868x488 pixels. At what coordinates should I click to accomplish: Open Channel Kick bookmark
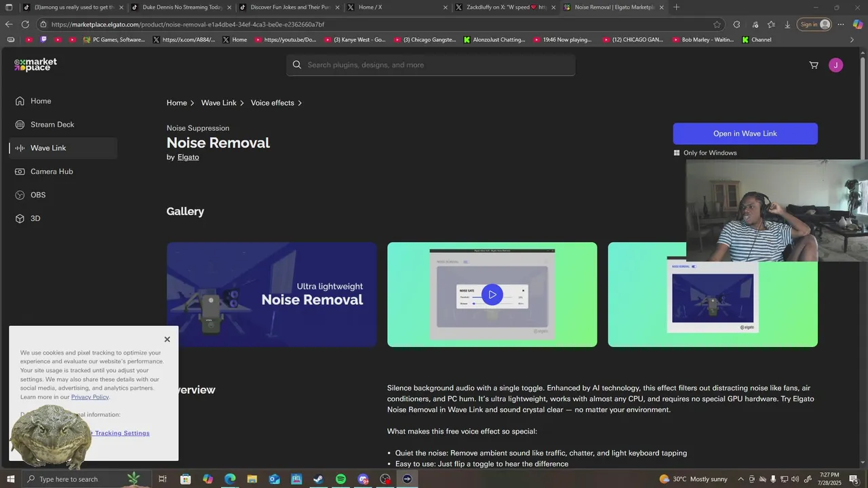[757, 40]
